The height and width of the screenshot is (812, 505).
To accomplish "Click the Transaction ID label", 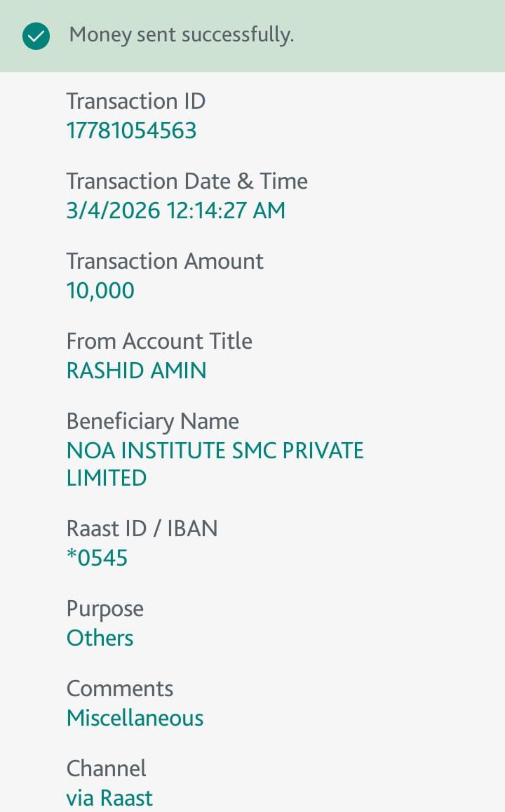I will click(135, 101).
